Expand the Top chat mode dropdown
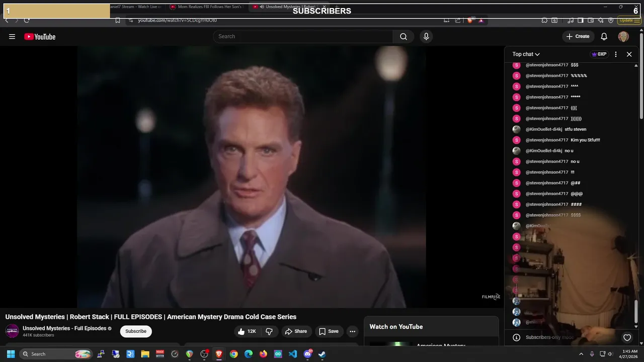This screenshot has width=644, height=362. click(526, 54)
